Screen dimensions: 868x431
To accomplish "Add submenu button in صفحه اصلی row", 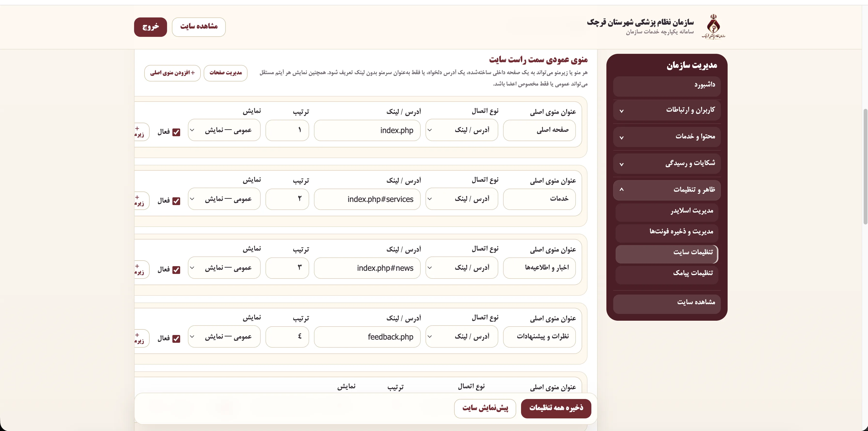I will tap(142, 132).
